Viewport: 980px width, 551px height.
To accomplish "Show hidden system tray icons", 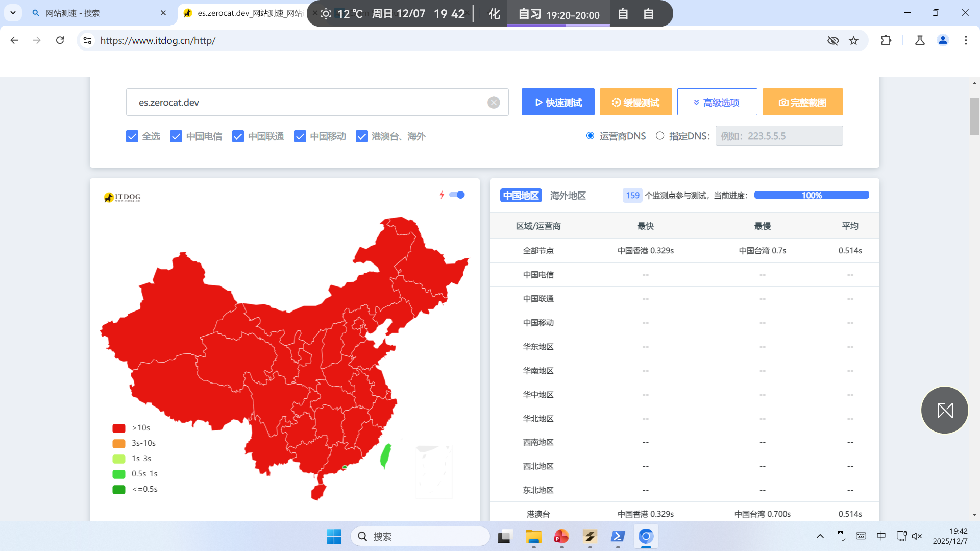I will (820, 536).
